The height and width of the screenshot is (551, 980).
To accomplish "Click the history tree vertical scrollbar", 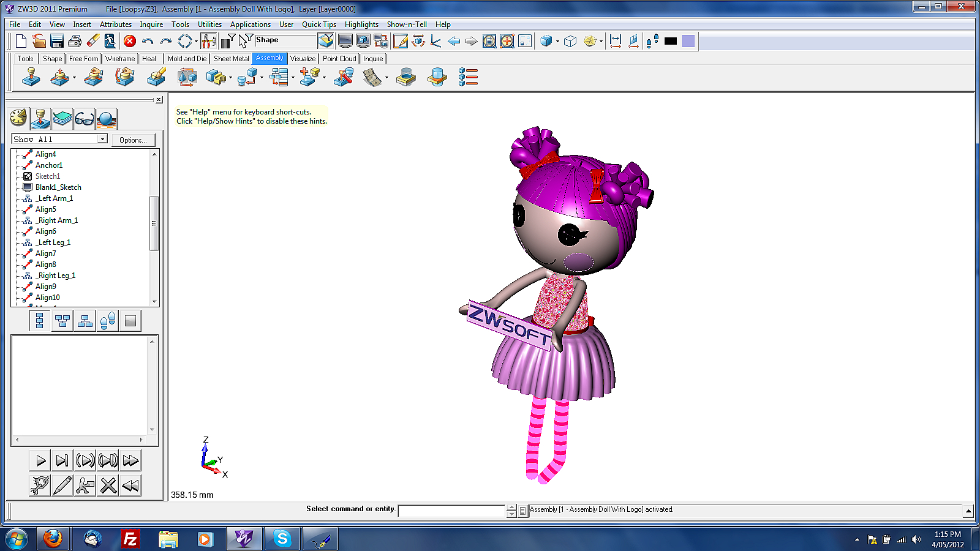I will (x=154, y=227).
